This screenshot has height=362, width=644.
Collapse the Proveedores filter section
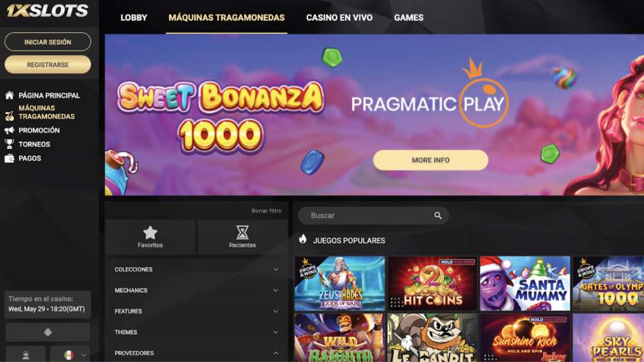pos(196,353)
